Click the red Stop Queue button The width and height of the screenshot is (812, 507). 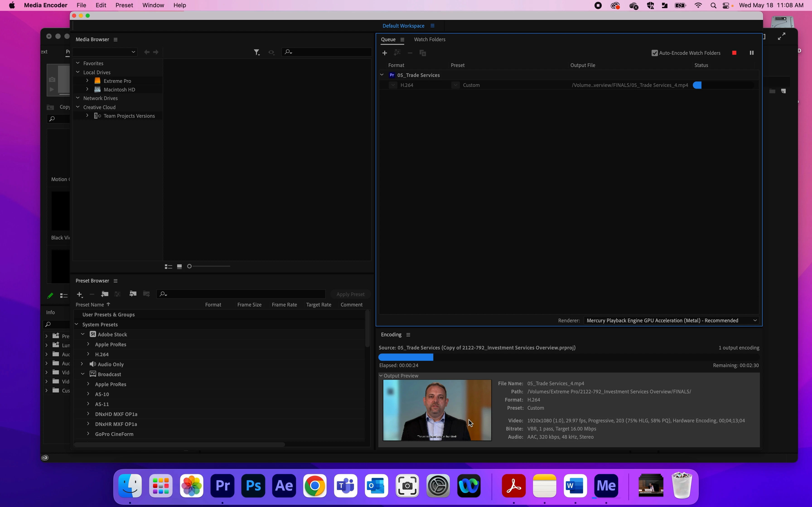(734, 53)
